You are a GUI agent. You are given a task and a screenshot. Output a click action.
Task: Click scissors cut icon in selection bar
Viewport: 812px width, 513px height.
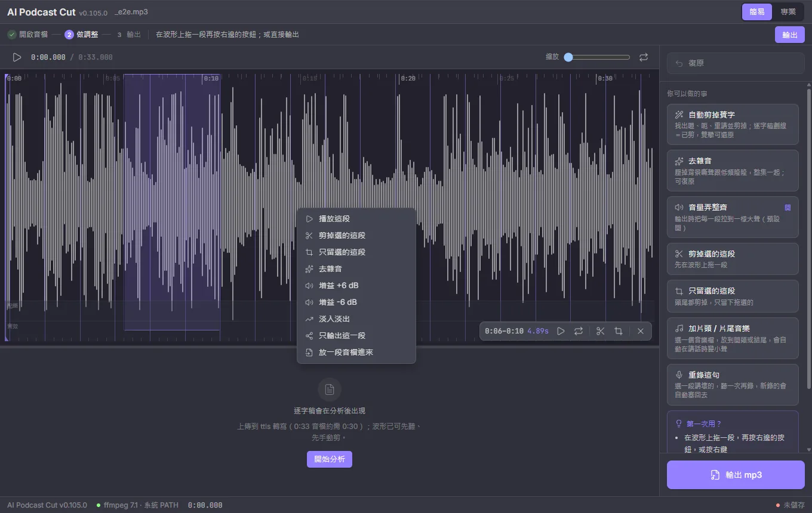pos(601,331)
